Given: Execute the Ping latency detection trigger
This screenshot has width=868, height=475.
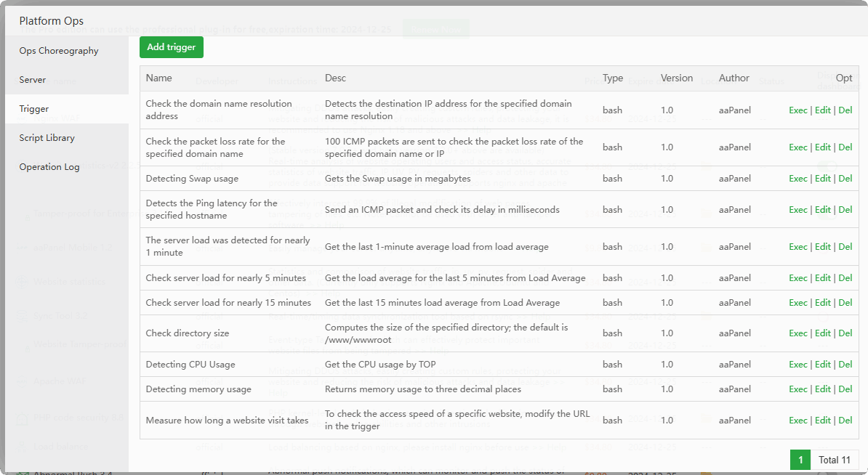Looking at the screenshot, I should pyautogui.click(x=798, y=210).
